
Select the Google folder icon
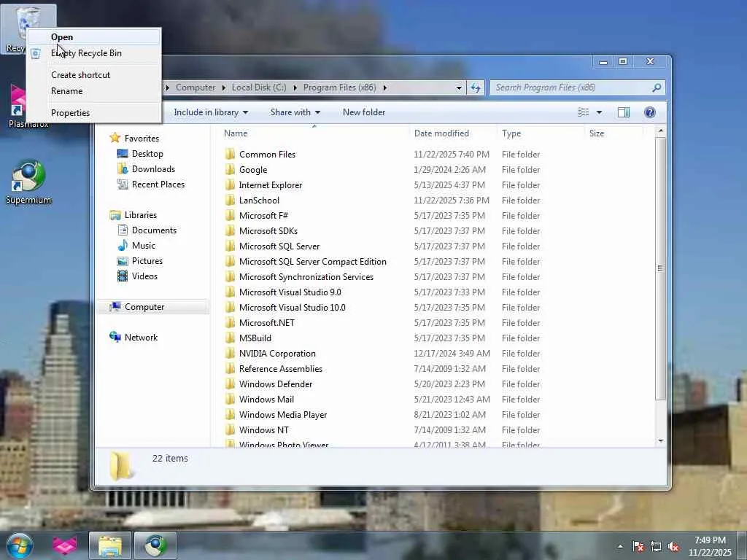click(230, 169)
